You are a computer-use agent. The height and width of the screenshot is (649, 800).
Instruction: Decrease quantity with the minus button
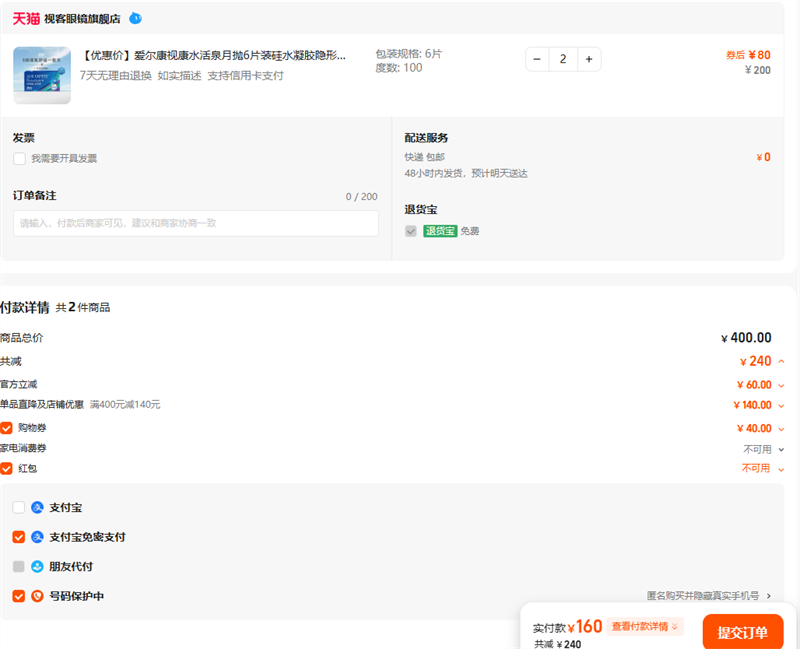click(x=537, y=59)
